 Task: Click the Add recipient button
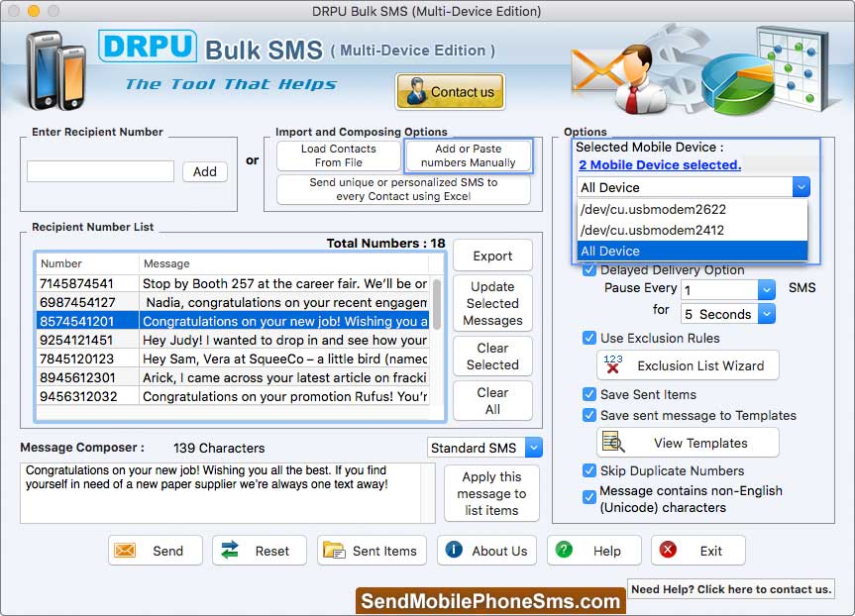pos(204,171)
